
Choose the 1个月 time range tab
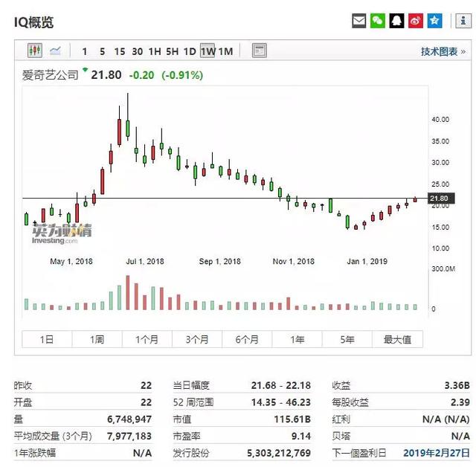point(147,339)
